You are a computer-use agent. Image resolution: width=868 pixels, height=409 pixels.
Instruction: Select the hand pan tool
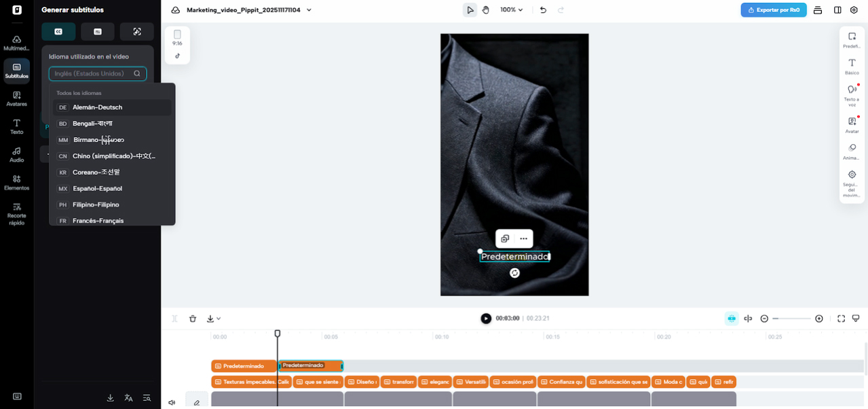(486, 10)
